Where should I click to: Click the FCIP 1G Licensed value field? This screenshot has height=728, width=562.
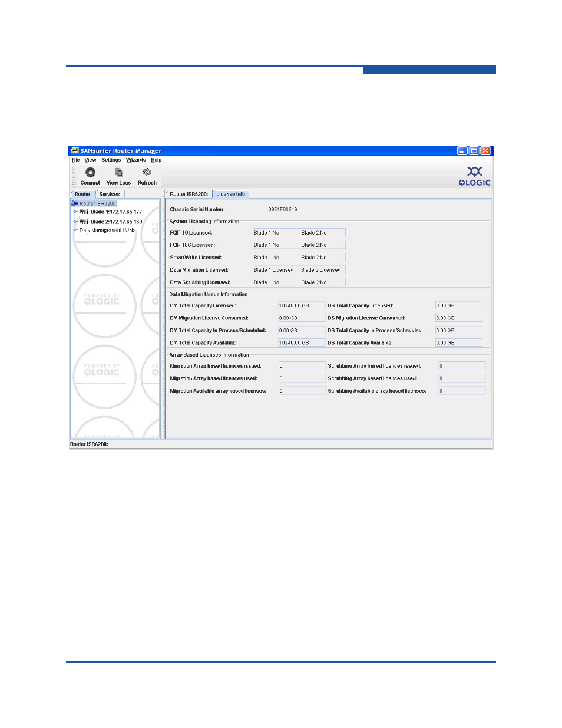click(299, 233)
